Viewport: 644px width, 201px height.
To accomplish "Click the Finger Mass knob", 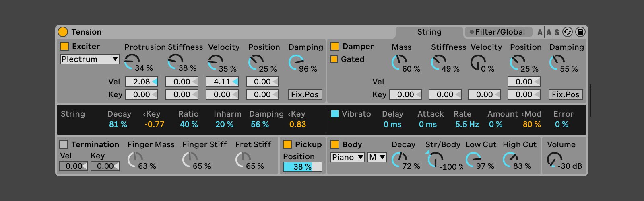I will pos(135,160).
